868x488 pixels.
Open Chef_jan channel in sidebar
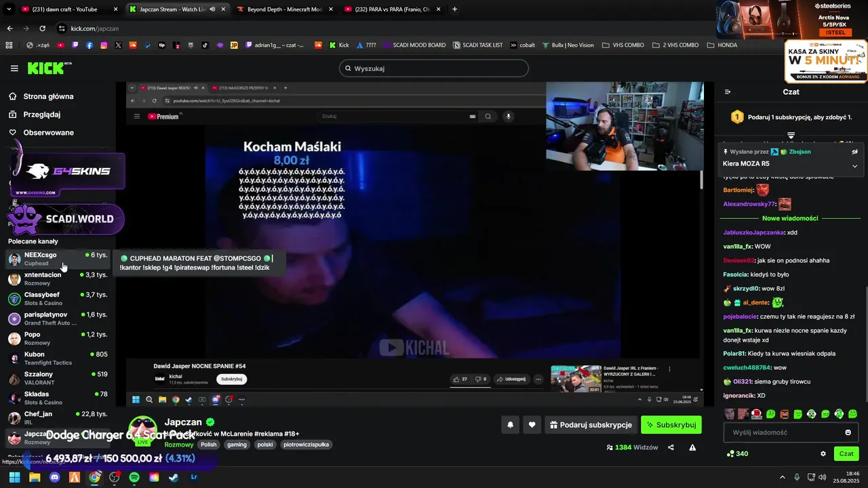[58, 418]
